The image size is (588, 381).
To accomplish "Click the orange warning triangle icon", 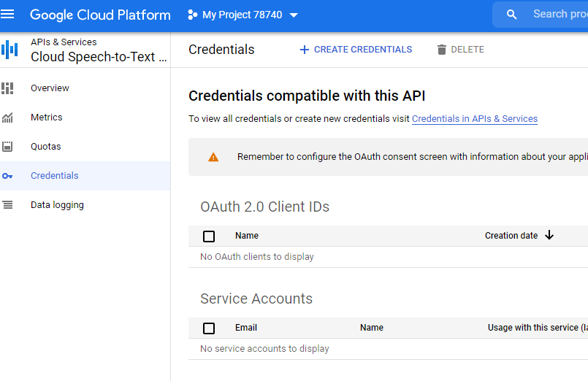I will pyautogui.click(x=213, y=157).
